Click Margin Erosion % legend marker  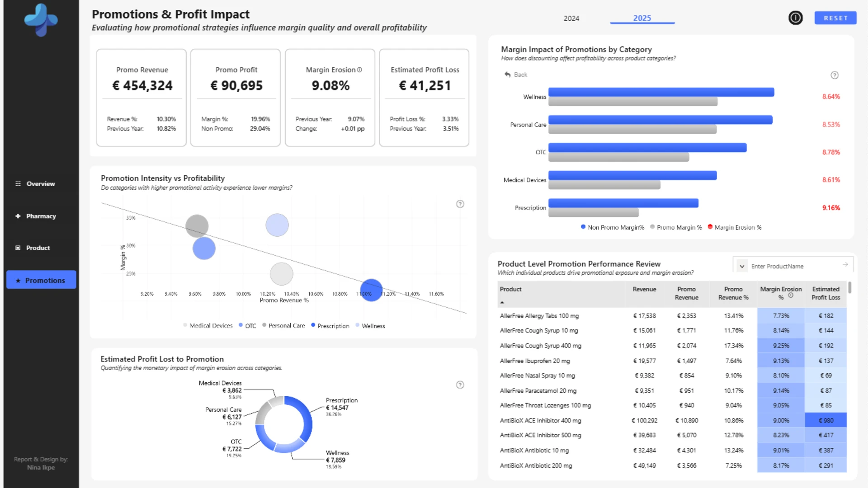click(x=710, y=227)
